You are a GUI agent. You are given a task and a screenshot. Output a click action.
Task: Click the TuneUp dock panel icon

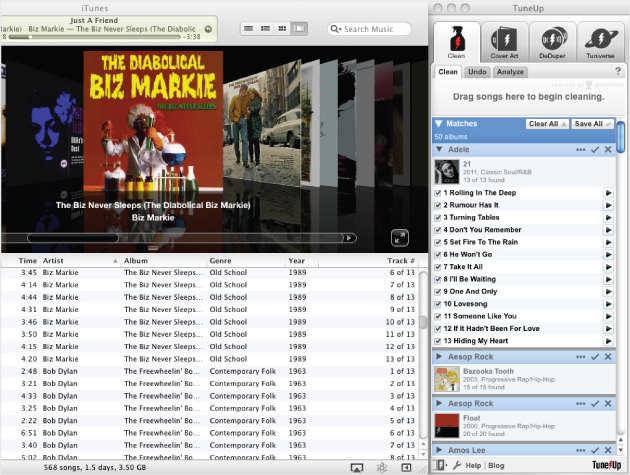(x=439, y=465)
